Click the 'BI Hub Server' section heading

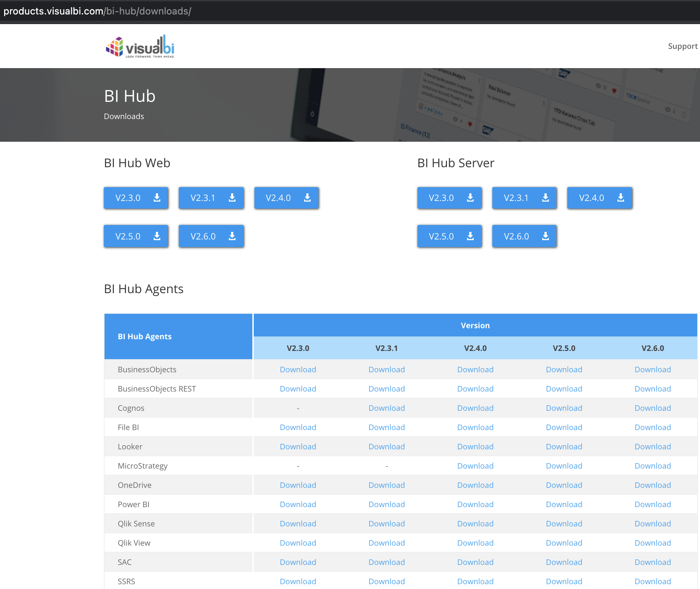click(456, 163)
